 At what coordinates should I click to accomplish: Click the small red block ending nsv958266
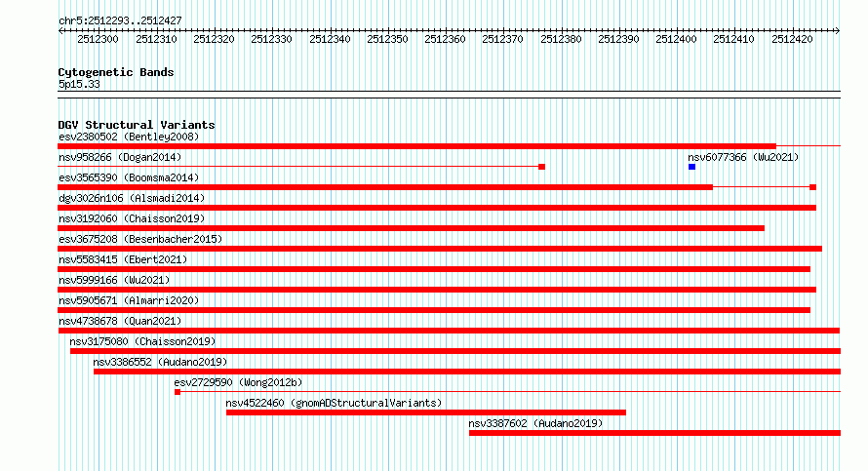[542, 167]
